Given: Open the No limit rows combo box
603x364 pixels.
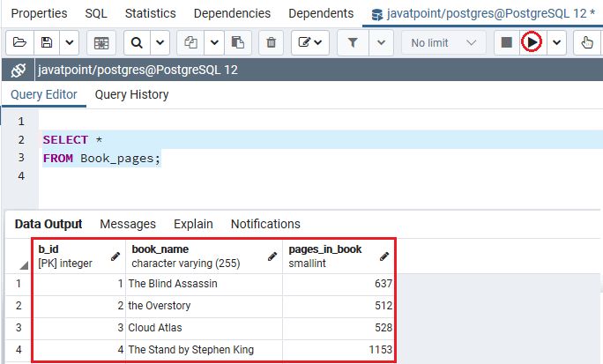Looking at the screenshot, I should 443,42.
